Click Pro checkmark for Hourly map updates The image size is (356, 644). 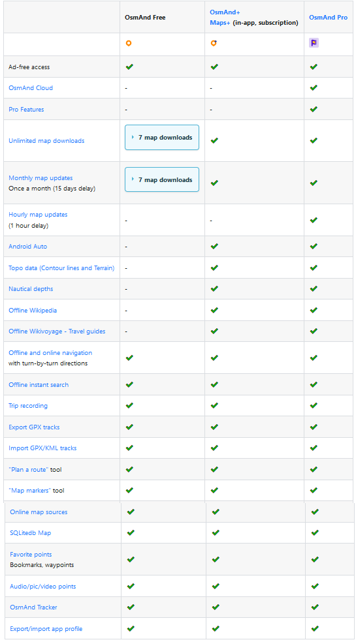click(x=314, y=220)
